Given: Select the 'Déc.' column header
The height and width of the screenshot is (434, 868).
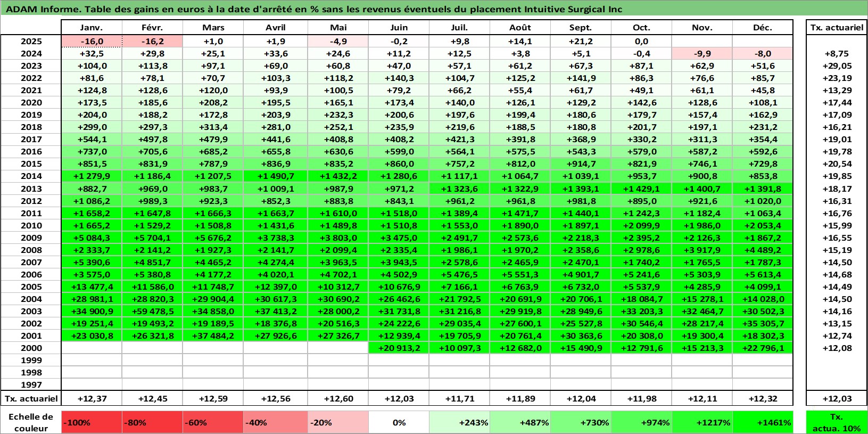Looking at the screenshot, I should [763, 28].
